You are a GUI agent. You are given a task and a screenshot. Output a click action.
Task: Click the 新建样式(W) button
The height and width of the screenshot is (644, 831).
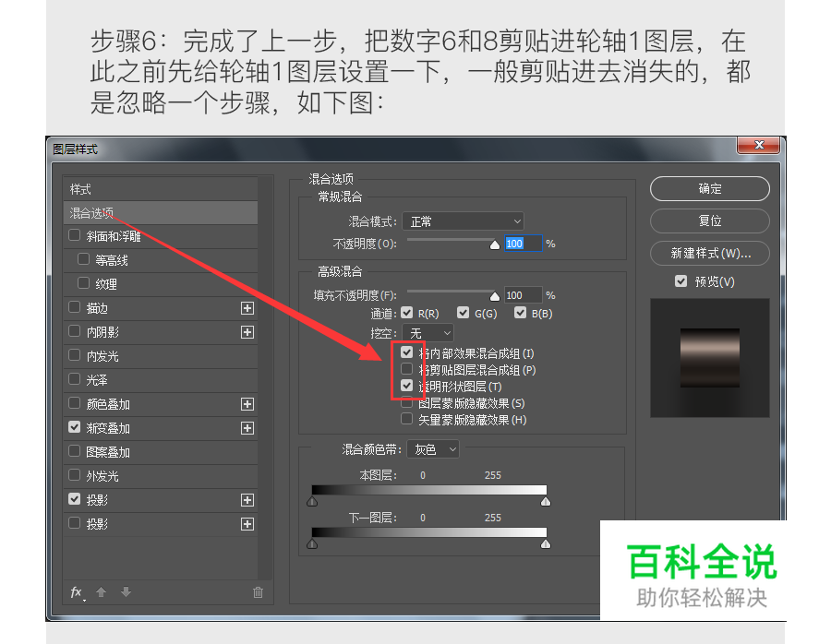(x=709, y=253)
